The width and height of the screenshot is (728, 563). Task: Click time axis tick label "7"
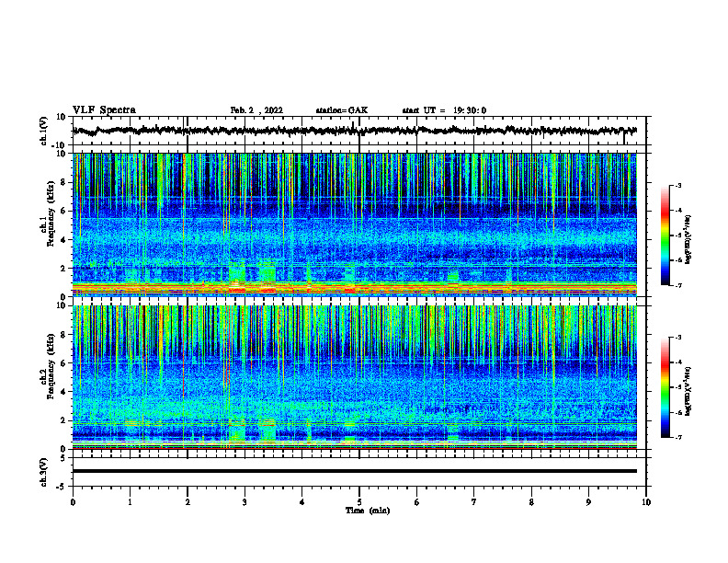[x=474, y=502]
